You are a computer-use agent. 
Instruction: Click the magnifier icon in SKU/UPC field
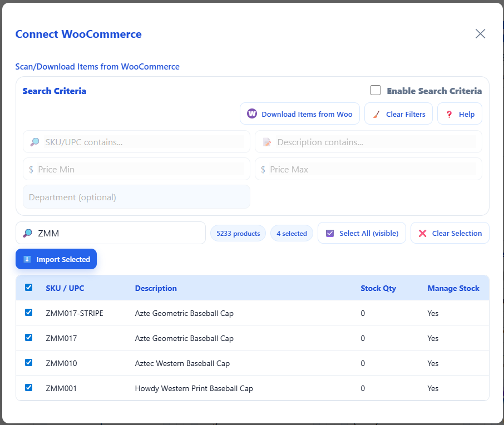pyautogui.click(x=34, y=142)
